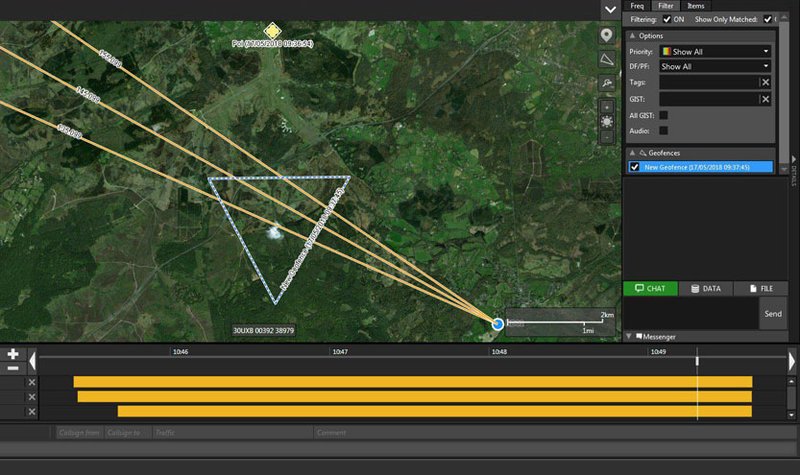This screenshot has width=800, height=475.
Task: Clear the Tags field with X
Action: [x=765, y=82]
